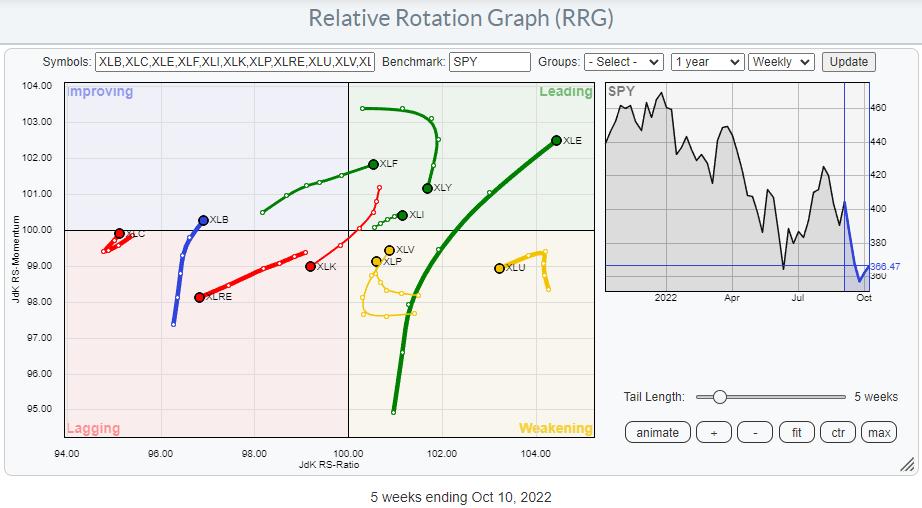Image resolution: width=922 pixels, height=508 pixels.
Task: Open the Groups select dropdown
Action: click(624, 62)
